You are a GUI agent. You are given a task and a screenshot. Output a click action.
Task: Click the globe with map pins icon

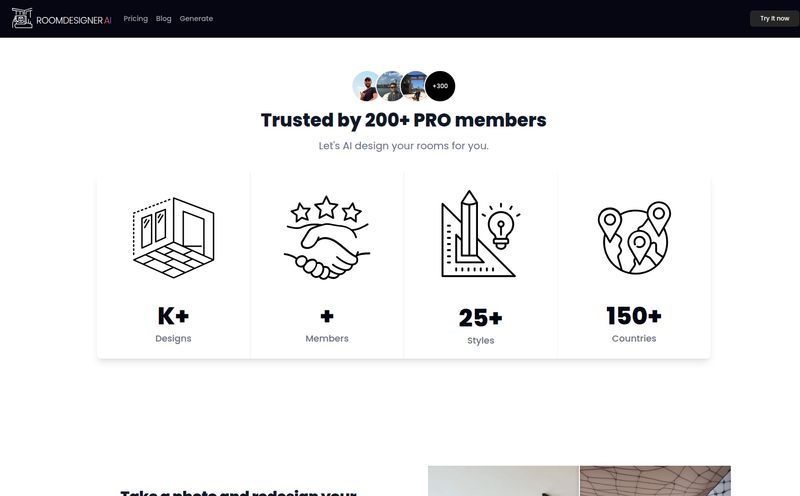pos(634,237)
